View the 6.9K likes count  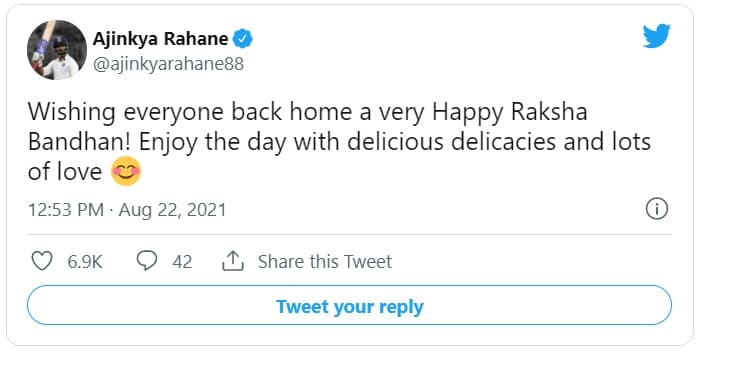85,261
